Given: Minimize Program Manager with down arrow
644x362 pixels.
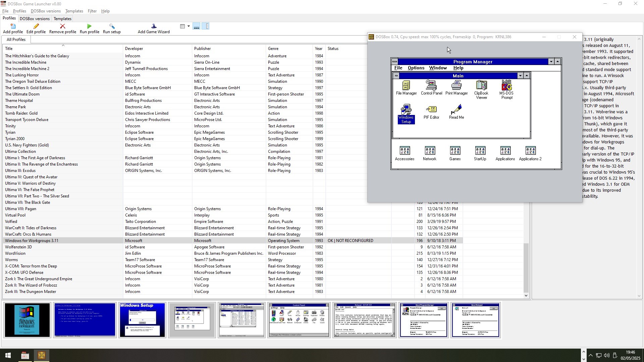Looking at the screenshot, I should 551,62.
